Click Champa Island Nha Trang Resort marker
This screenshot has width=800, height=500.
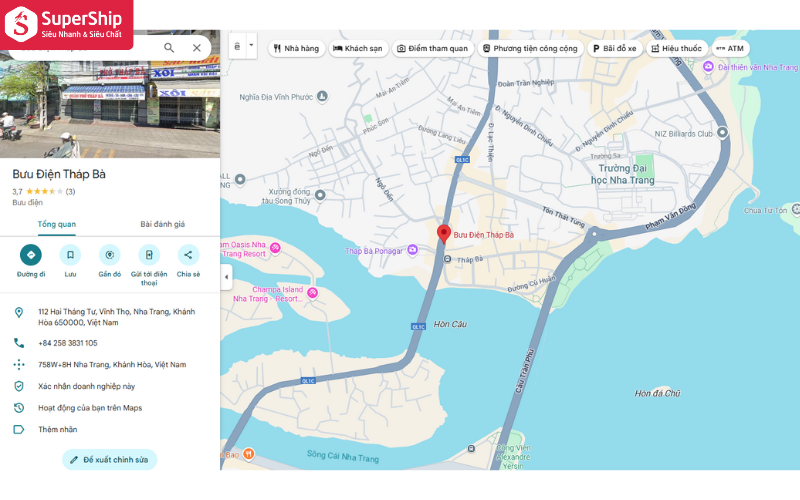pyautogui.click(x=312, y=292)
